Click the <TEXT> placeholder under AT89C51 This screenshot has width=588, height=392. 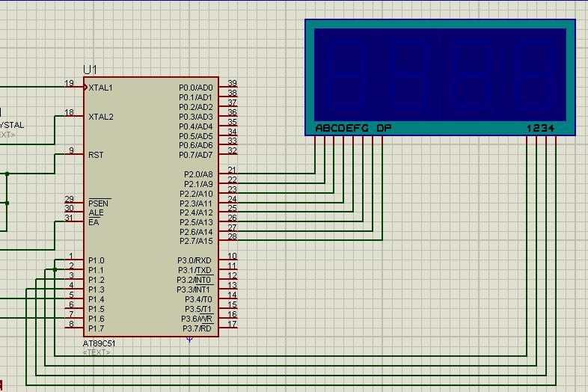pos(97,352)
